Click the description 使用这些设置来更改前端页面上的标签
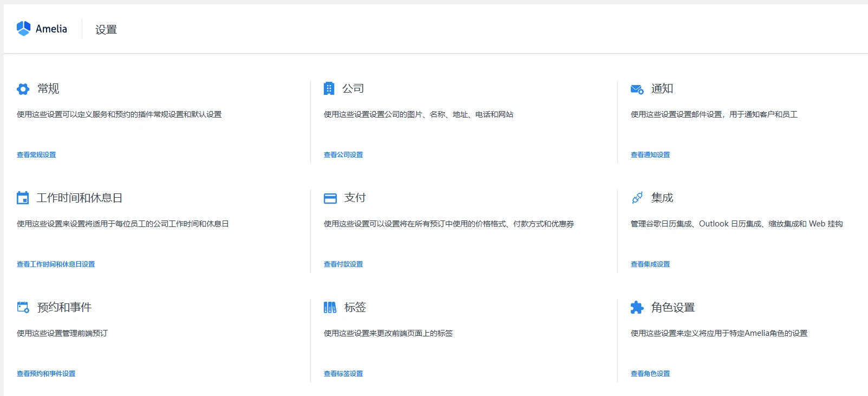The height and width of the screenshot is (396, 868). coord(388,333)
